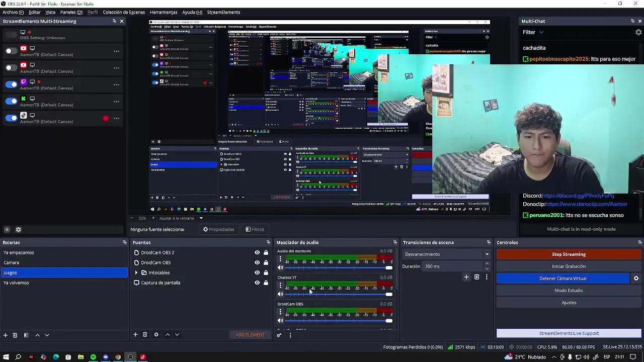
Task: Mute the DroidCam OBS mixer speaker icon
Action: click(x=281, y=321)
